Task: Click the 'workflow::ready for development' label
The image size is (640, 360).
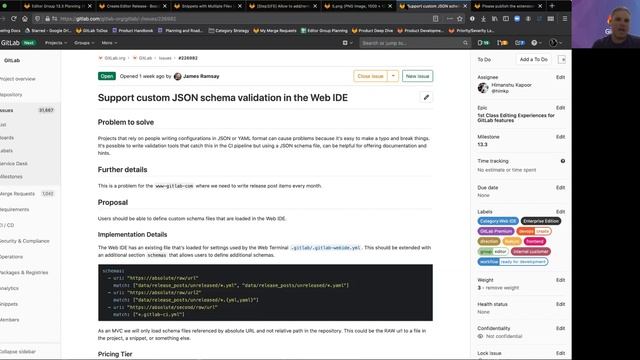Action: 513,262
